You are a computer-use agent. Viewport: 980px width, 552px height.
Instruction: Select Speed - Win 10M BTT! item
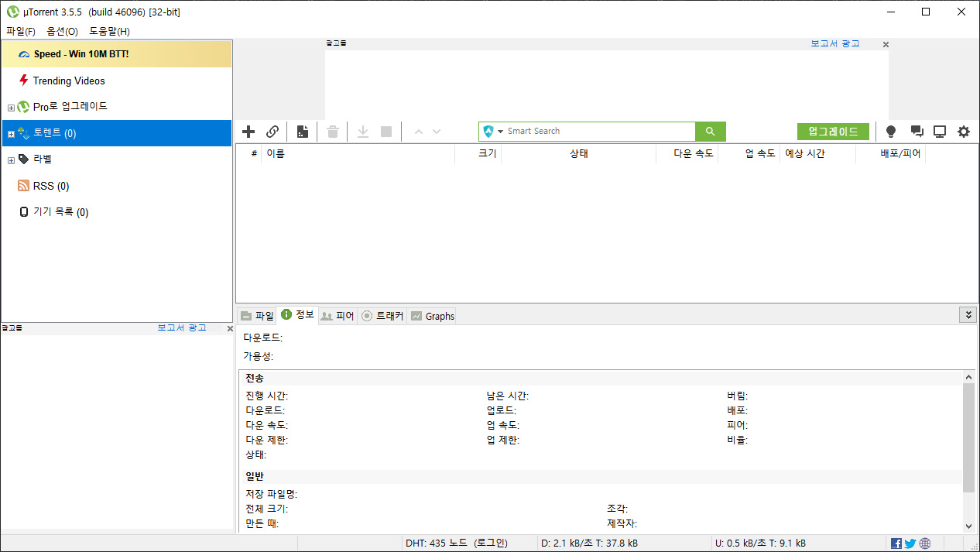point(117,54)
